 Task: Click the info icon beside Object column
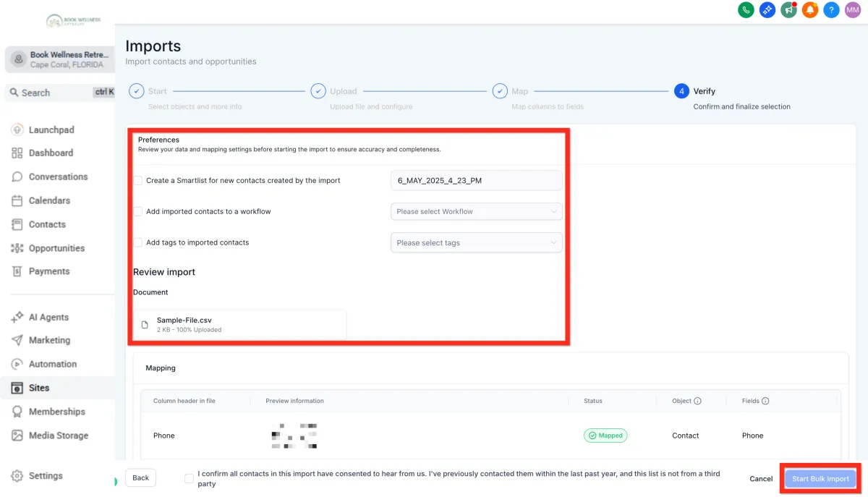coord(697,401)
